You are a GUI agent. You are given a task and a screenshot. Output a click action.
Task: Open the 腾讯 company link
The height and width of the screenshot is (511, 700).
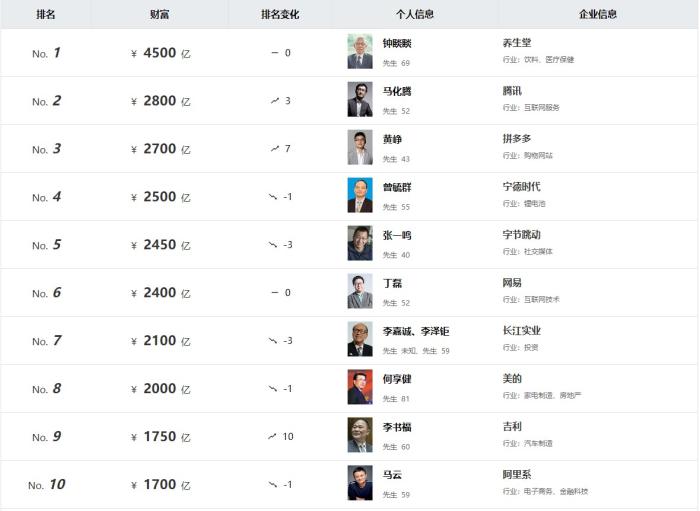pyautogui.click(x=511, y=91)
